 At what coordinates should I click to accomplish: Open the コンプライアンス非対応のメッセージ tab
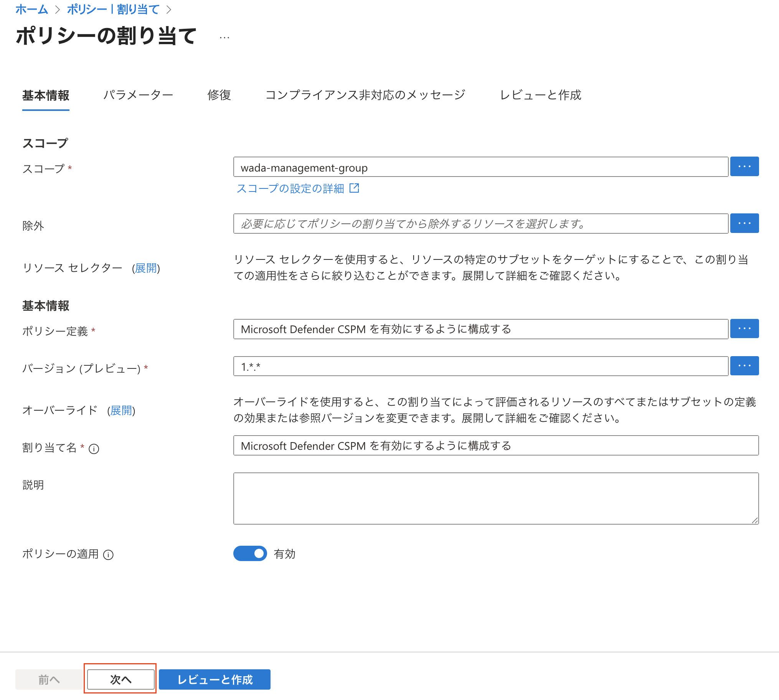tap(365, 95)
